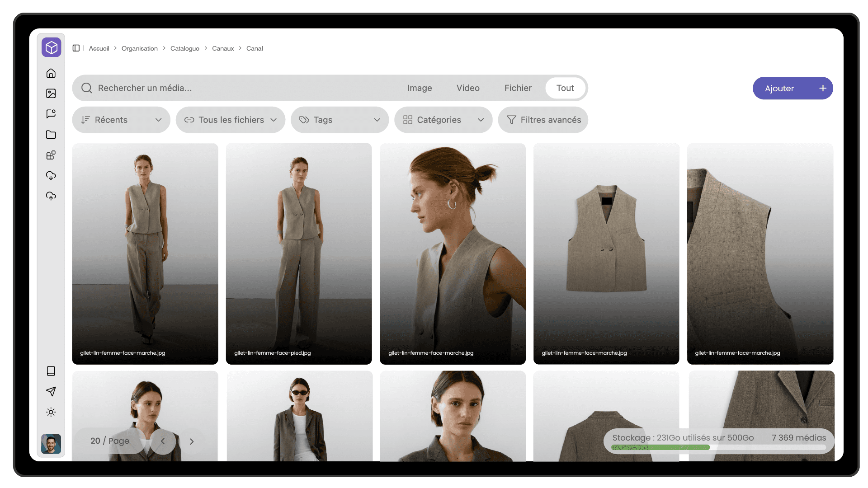Screen dimensions: 868x488
Task: Open the folder icon in sidebar
Action: point(51,135)
